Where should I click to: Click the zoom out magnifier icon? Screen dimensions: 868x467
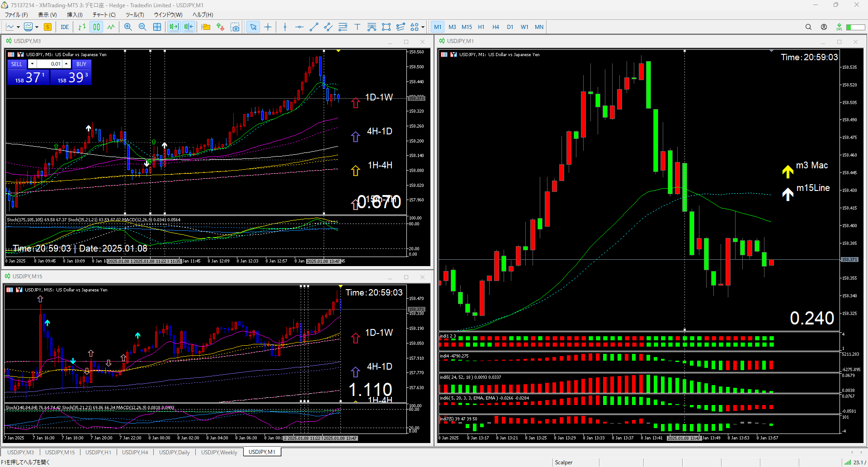pos(142,27)
